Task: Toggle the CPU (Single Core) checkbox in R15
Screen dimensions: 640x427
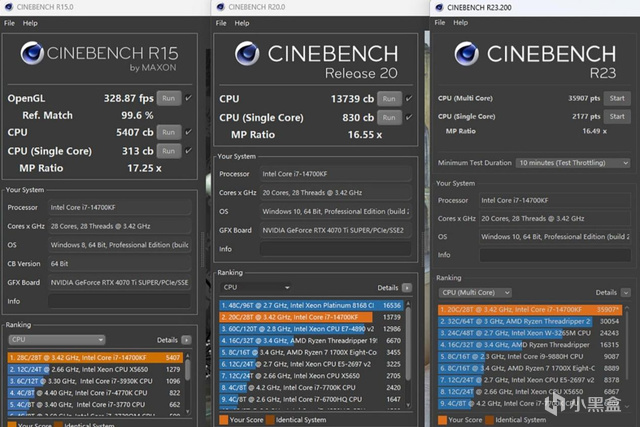Action: 190,151
